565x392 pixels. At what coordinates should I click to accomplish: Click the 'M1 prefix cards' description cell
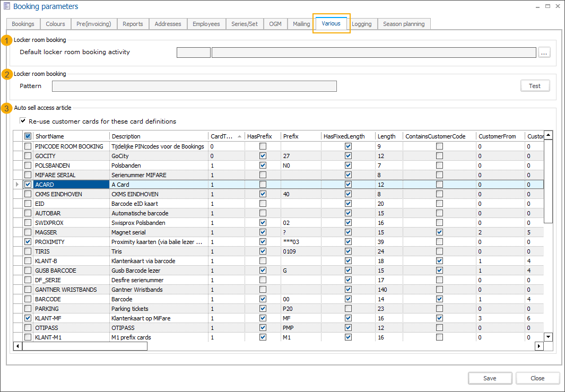tap(159, 337)
